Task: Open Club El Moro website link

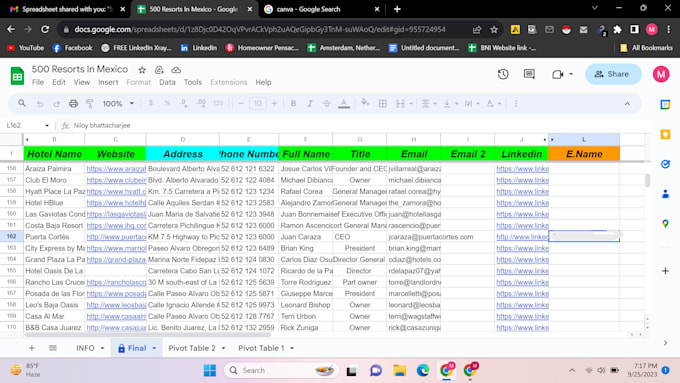Action: (116, 180)
